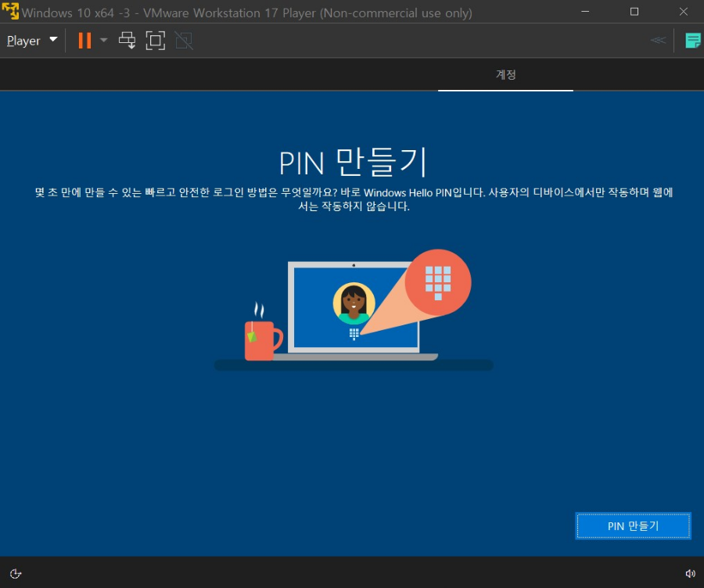Screen dimensions: 704x588
Task: Expand the power options arrow beside pause
Action: click(104, 41)
